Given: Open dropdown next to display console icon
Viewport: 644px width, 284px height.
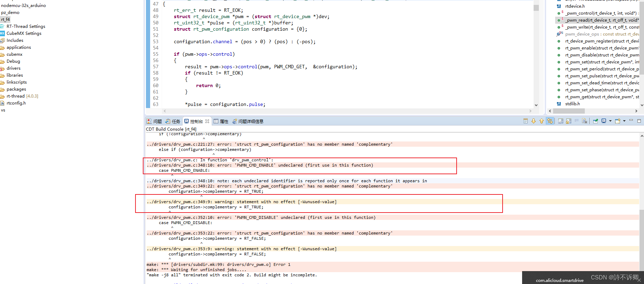Looking at the screenshot, I should coord(610,121).
